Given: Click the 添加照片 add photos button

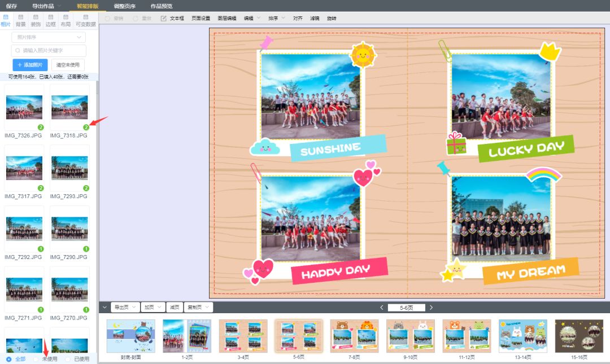Looking at the screenshot, I should pos(30,65).
